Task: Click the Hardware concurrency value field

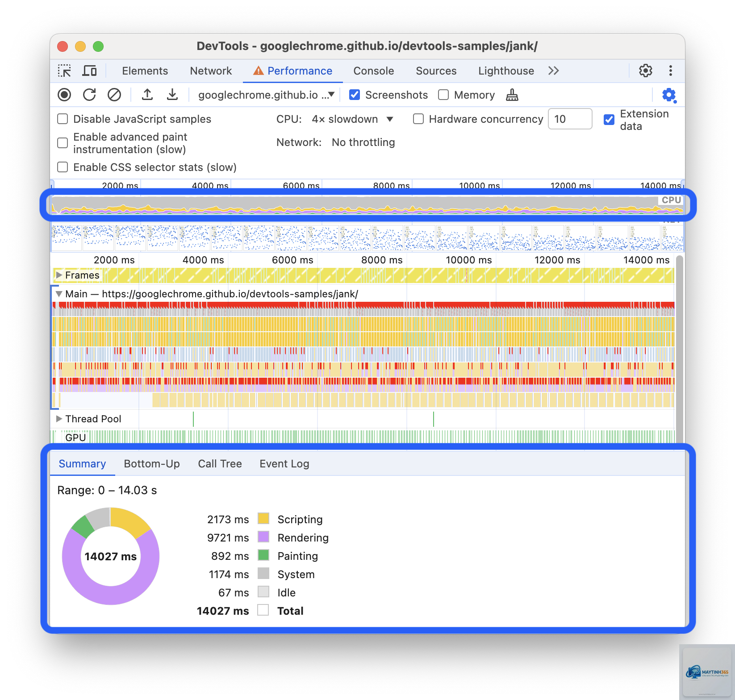Action: coord(570,119)
